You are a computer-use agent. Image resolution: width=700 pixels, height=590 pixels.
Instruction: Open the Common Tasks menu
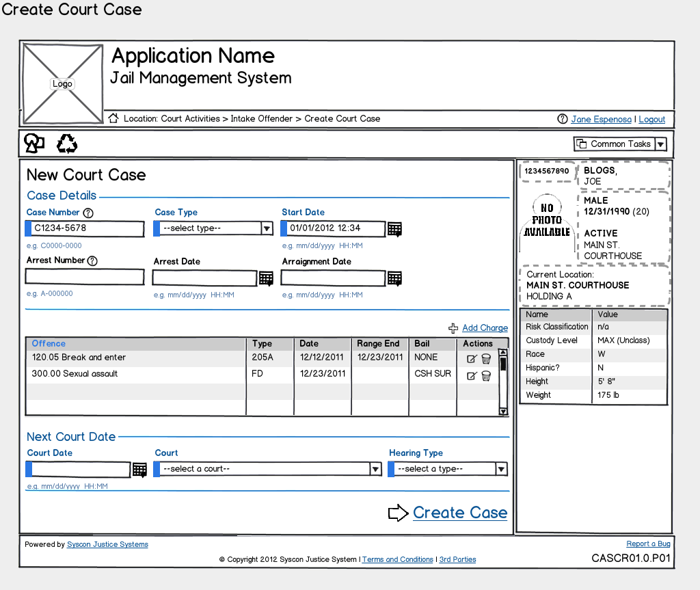pos(660,144)
